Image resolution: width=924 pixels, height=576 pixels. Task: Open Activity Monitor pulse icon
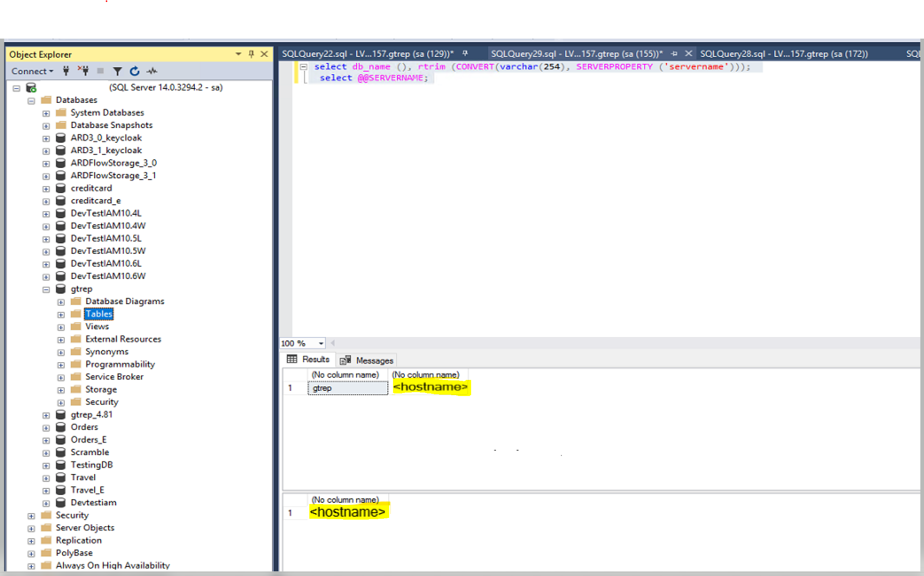152,71
